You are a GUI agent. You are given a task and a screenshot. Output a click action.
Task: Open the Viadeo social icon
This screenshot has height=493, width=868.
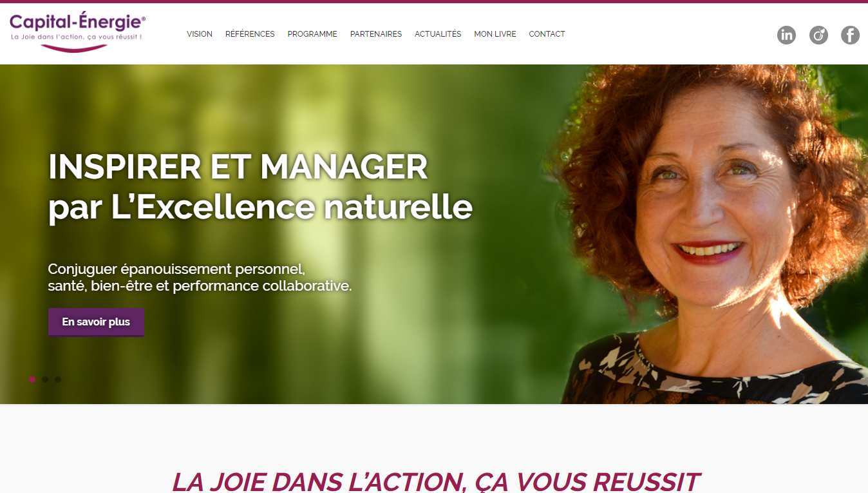point(818,35)
